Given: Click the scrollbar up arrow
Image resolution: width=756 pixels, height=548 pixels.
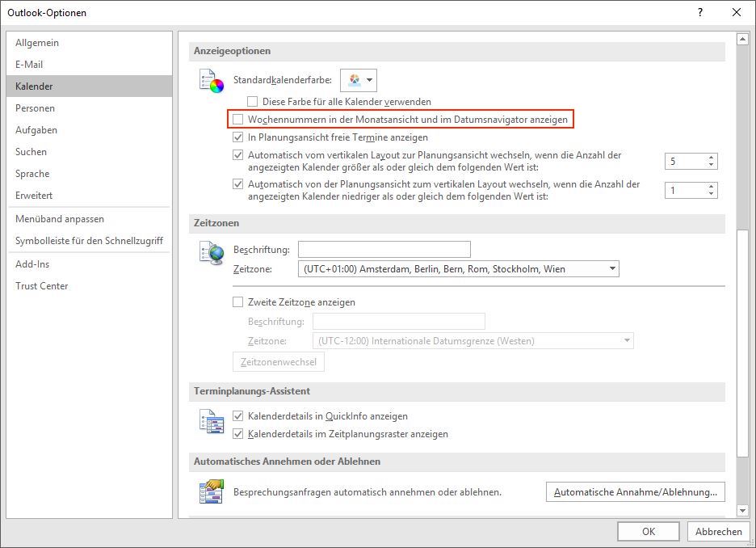Looking at the screenshot, I should coord(742,39).
